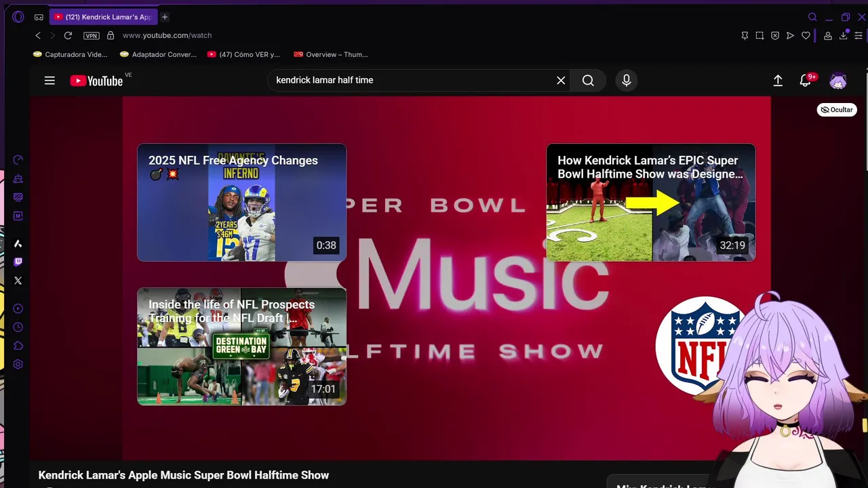Viewport: 868px width, 488px height.
Task: Open the YouTube upload create icon
Action: 778,81
